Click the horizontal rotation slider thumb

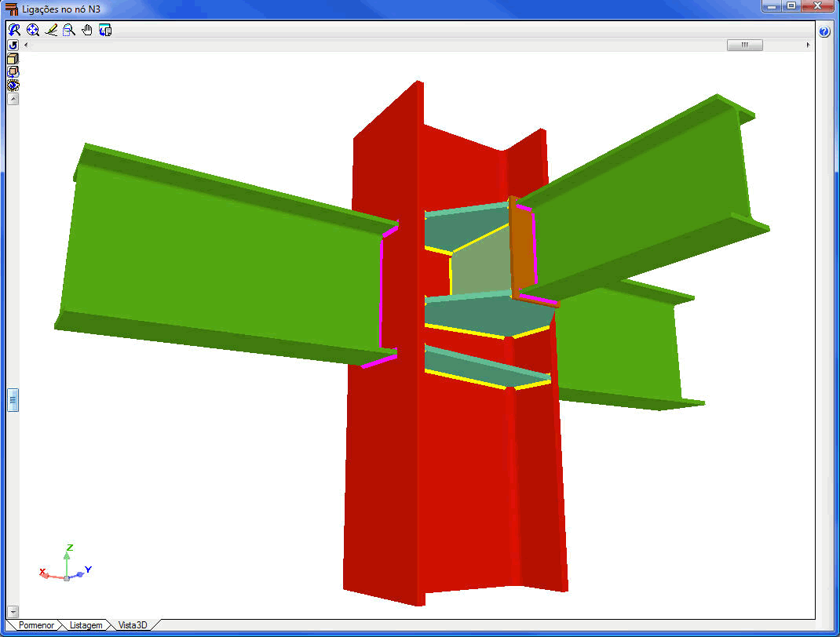pos(745,45)
